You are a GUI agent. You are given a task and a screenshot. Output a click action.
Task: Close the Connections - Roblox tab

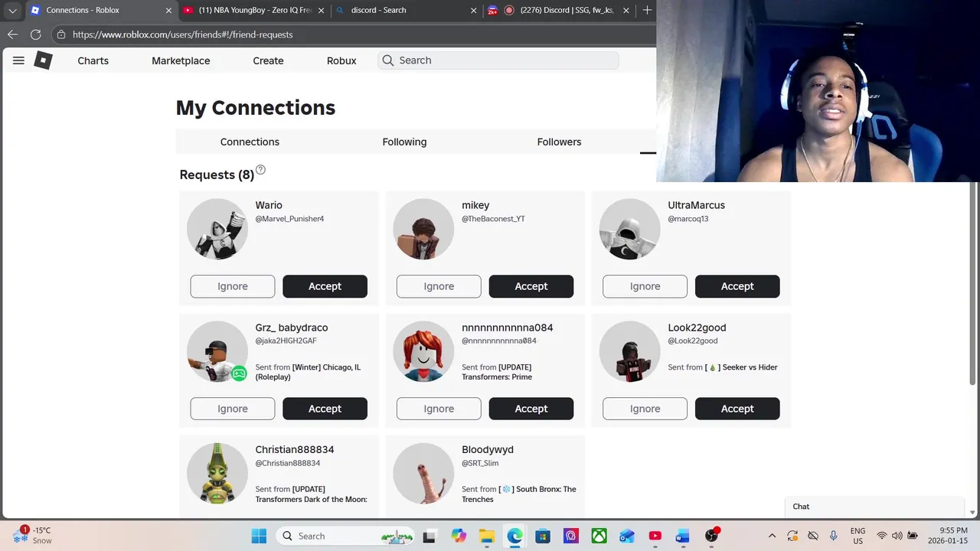(168, 10)
